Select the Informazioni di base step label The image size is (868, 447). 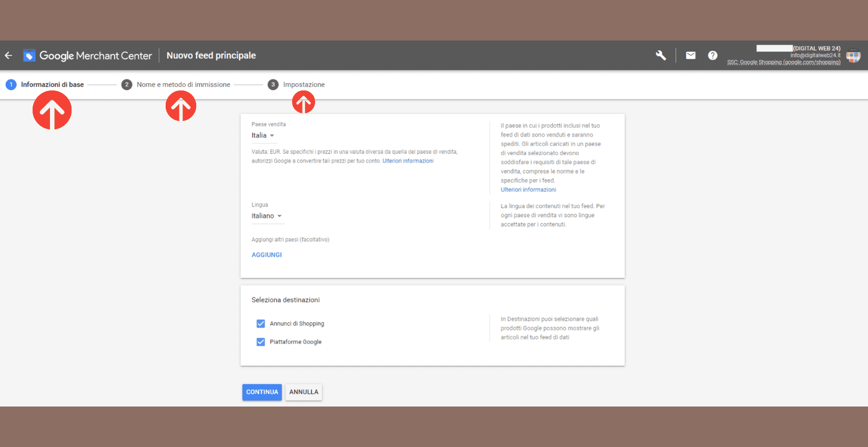click(53, 85)
